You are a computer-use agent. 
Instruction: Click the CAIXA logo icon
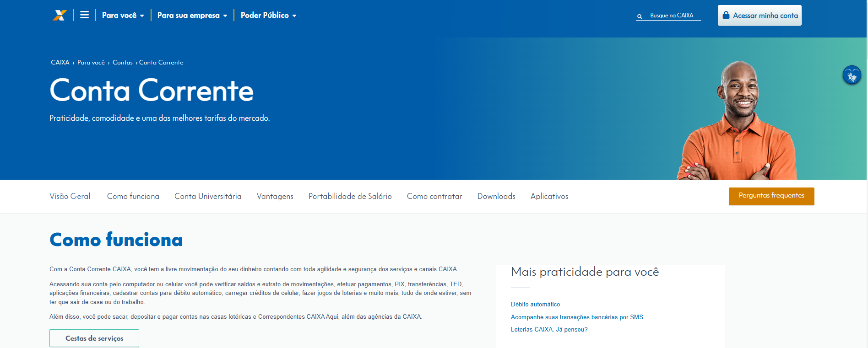click(x=60, y=16)
